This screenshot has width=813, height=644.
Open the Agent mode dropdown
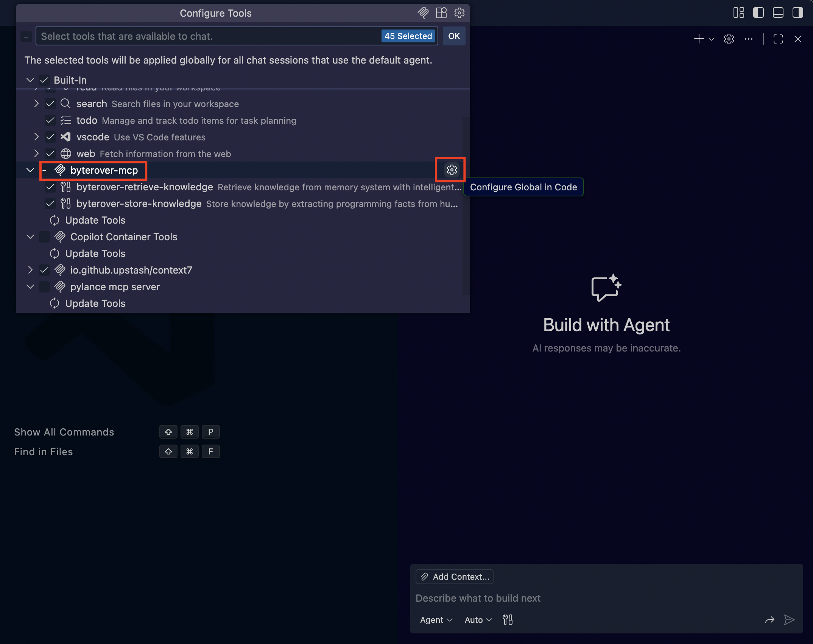click(436, 620)
